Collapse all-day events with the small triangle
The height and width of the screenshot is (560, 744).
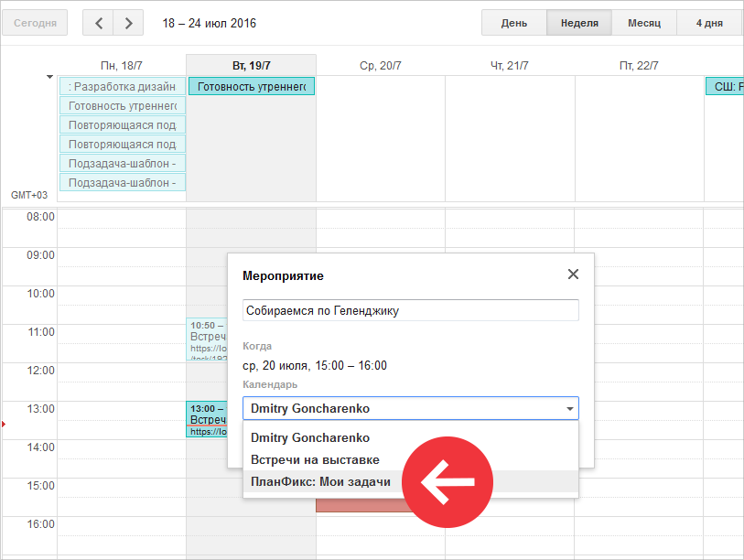tap(49, 77)
